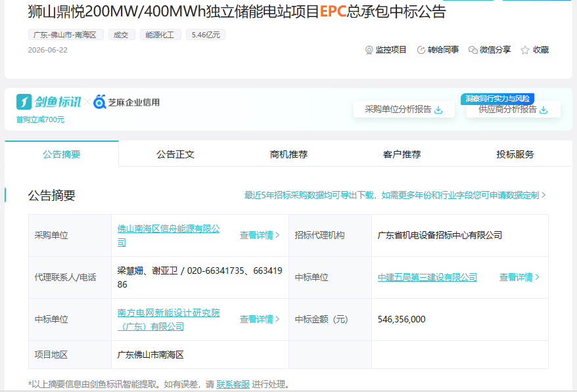Click the 剑鱼标讯 logo icon
The image size is (577, 392).
24,102
